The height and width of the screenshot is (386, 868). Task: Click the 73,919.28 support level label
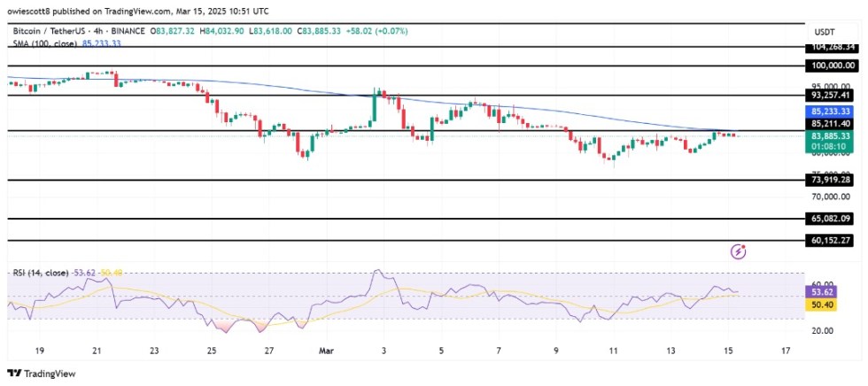click(830, 180)
